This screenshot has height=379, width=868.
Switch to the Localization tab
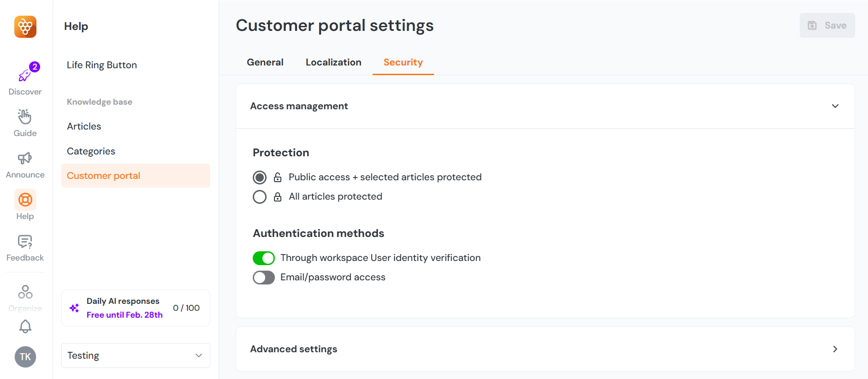click(333, 62)
